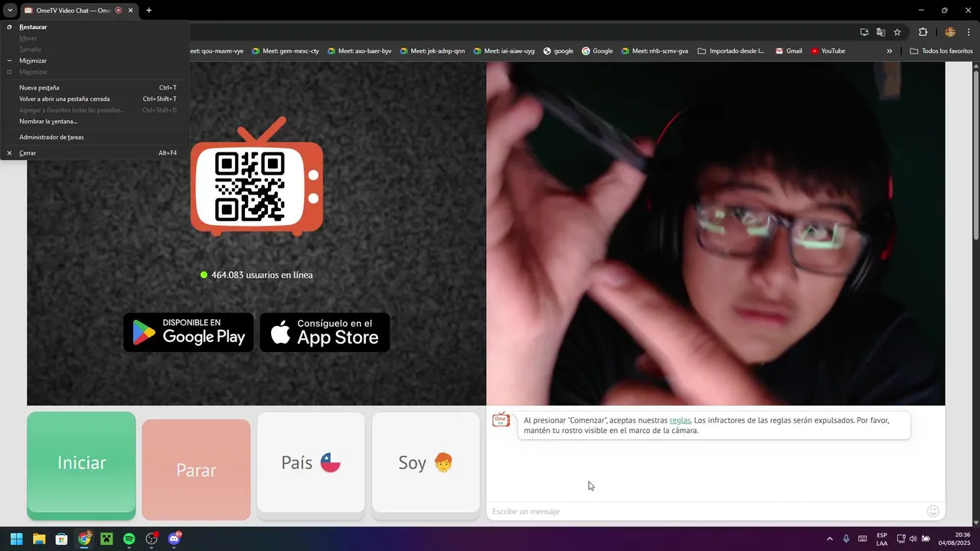This screenshot has height=551, width=980.
Task: Click the translate page icon
Action: (x=880, y=32)
